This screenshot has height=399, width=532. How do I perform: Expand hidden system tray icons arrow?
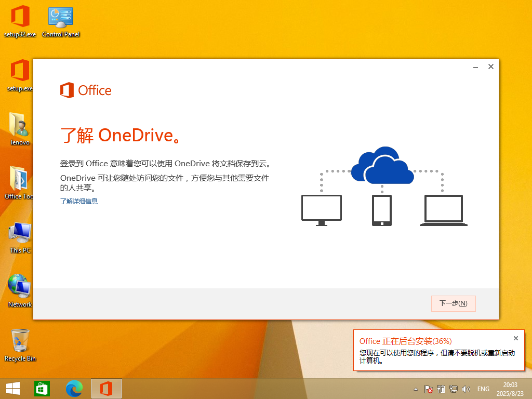pos(416,389)
